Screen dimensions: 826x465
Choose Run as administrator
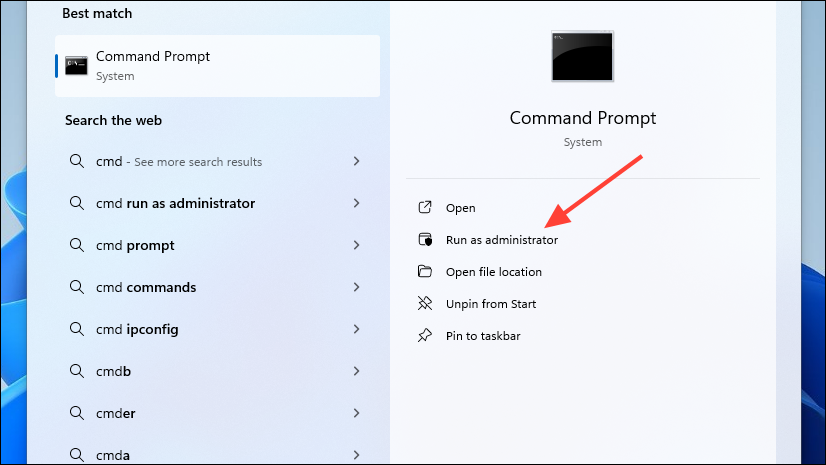pyautogui.click(x=502, y=240)
